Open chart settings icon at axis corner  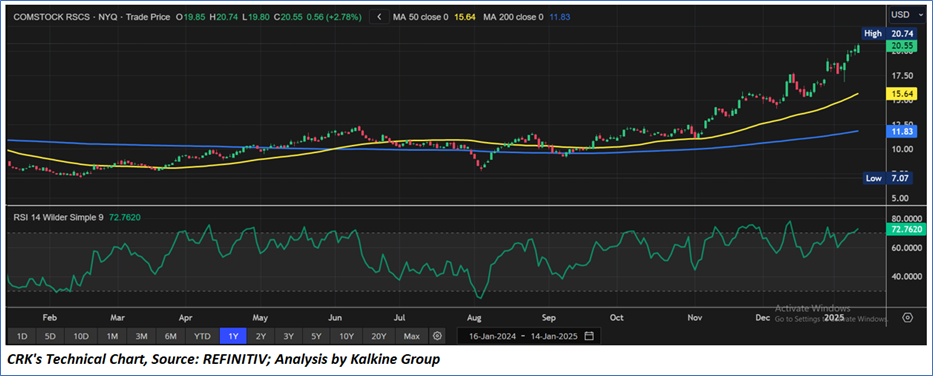click(x=907, y=317)
